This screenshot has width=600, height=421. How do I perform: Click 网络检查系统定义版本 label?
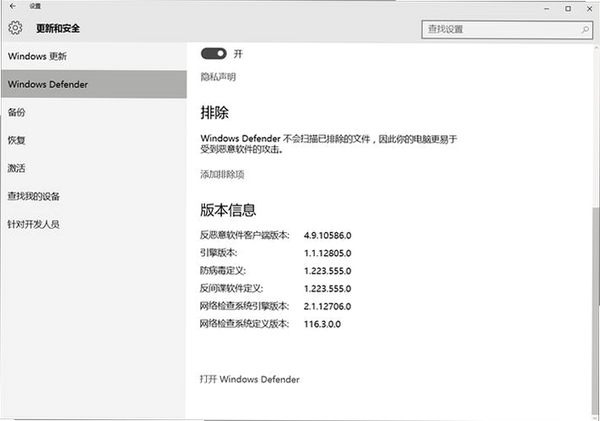tap(245, 324)
